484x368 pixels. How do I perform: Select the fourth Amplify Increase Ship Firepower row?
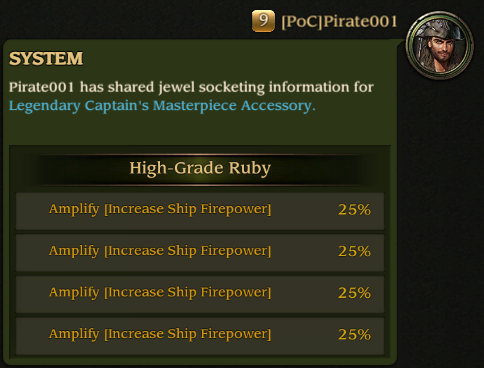(x=200, y=336)
